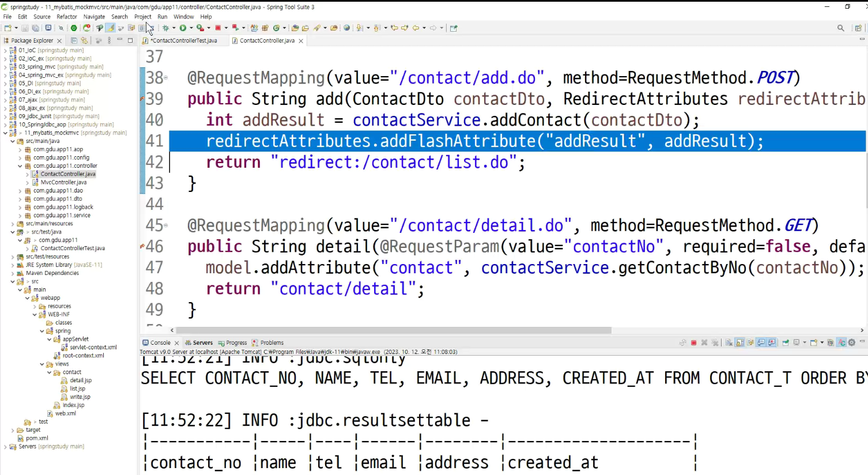Click the magnifier search icon at top right
This screenshot has width=868, height=475.
(841, 28)
